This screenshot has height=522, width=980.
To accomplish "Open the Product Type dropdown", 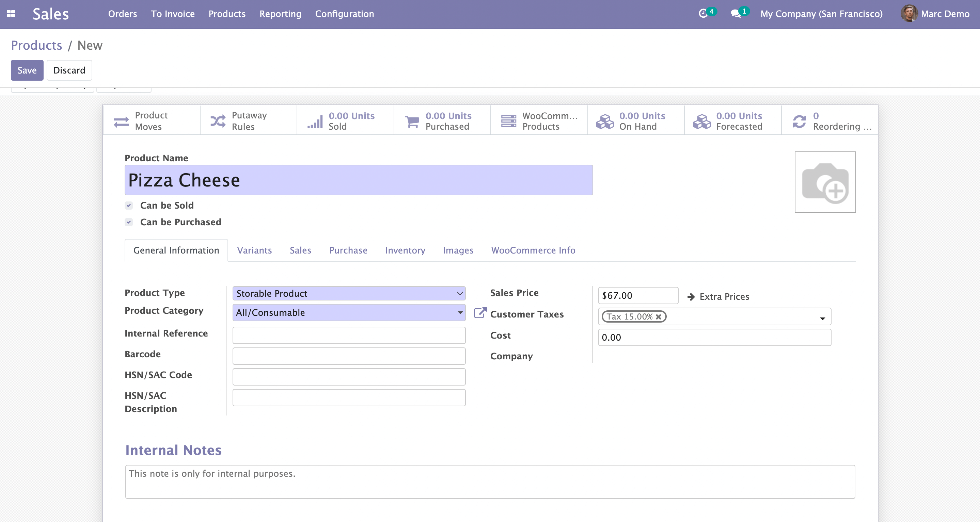I will pyautogui.click(x=348, y=294).
